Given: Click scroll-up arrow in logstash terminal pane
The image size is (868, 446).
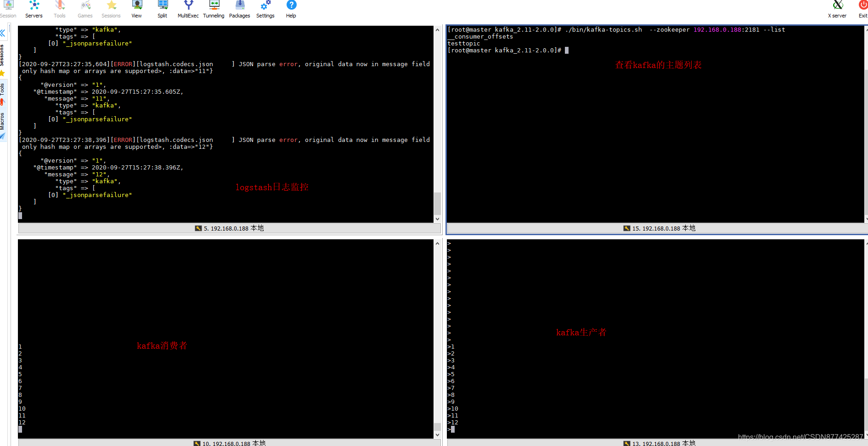Looking at the screenshot, I should [437, 30].
